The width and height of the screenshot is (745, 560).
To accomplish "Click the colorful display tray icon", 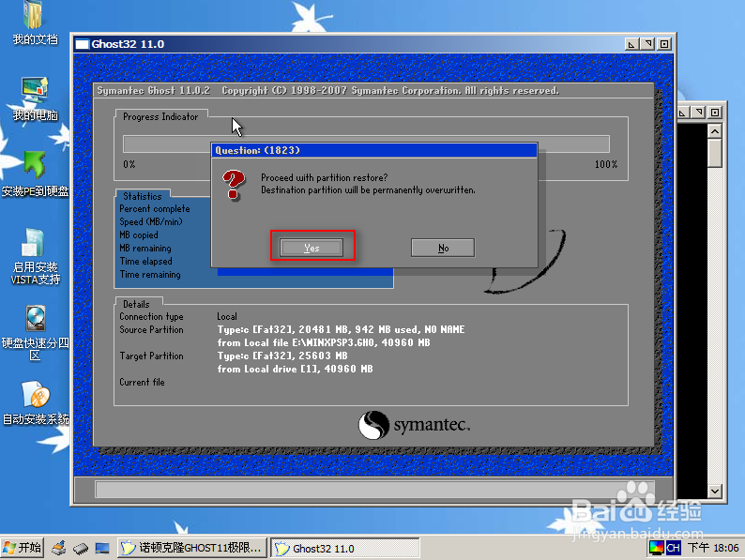I will tap(656, 548).
